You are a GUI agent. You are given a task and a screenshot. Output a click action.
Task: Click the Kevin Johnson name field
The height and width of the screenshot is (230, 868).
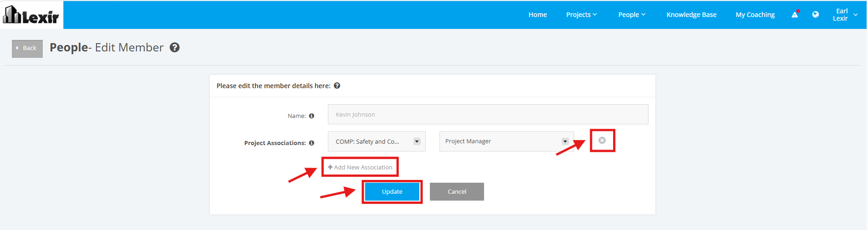pyautogui.click(x=488, y=114)
